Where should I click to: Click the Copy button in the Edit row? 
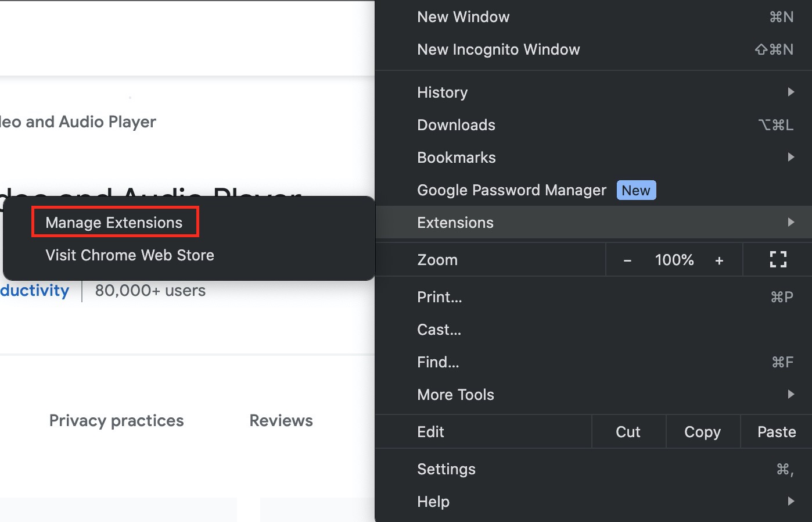(703, 432)
